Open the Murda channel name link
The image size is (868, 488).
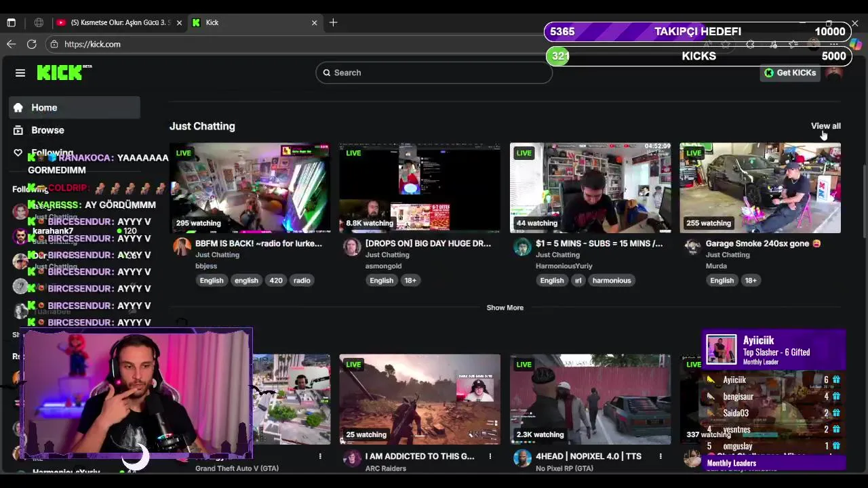pyautogui.click(x=716, y=266)
